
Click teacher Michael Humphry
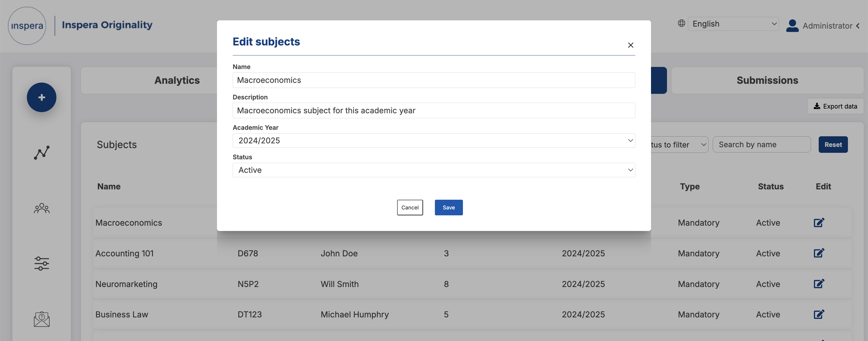[x=355, y=314]
